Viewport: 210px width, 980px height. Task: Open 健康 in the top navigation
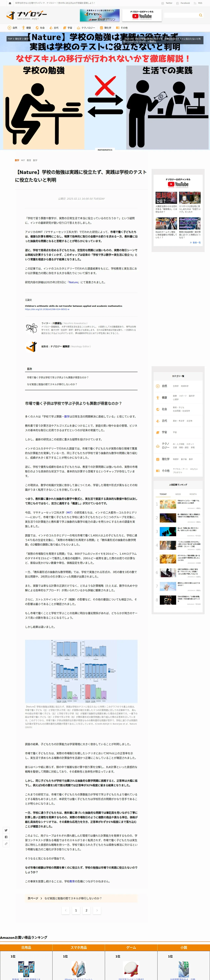(x=26, y=28)
